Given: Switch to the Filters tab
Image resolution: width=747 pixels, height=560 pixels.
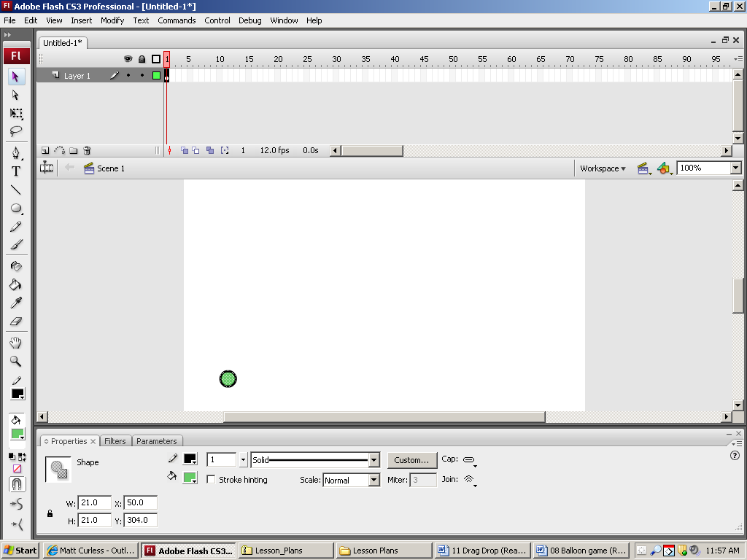Looking at the screenshot, I should pos(115,441).
